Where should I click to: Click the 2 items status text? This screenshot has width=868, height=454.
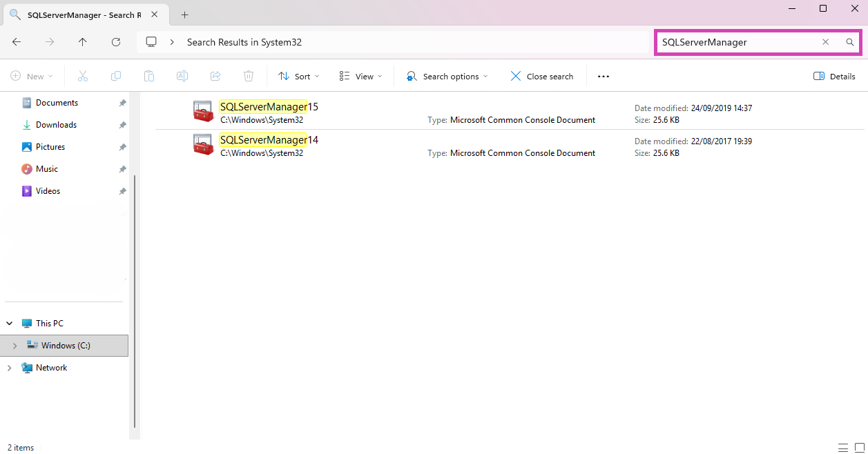[x=21, y=448]
